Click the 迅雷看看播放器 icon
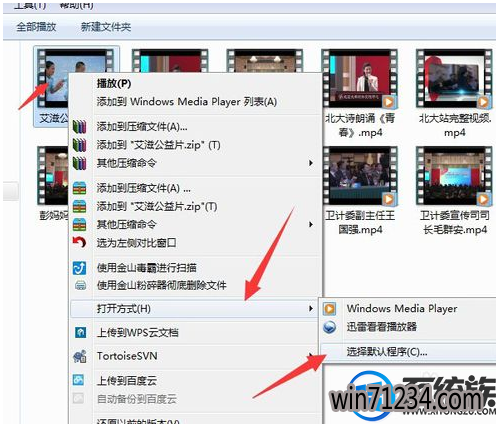Screen dimensions: 496x424 tap(329, 327)
